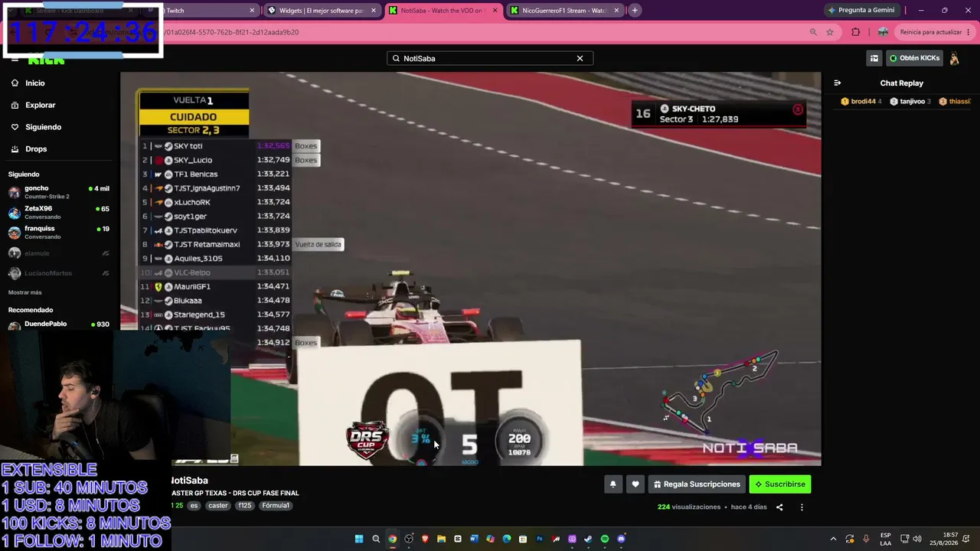The width and height of the screenshot is (980, 551).
Task: Show hidden system tray icons
Action: [833, 539]
